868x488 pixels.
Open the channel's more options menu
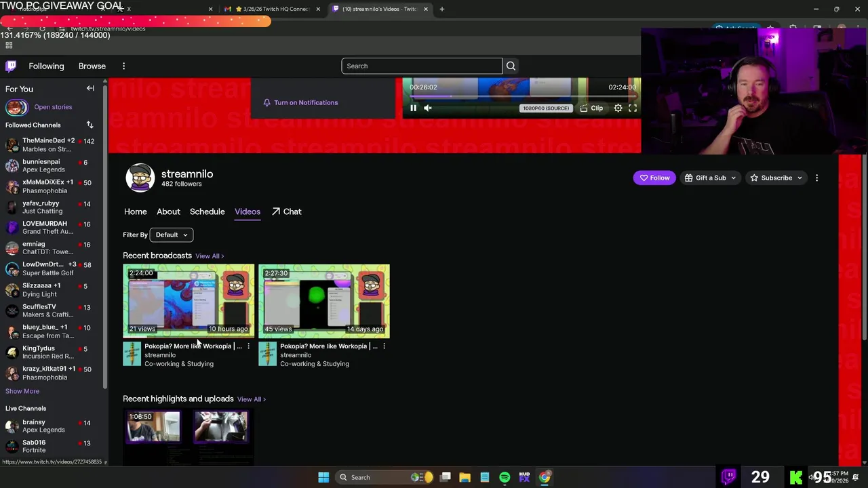click(x=816, y=178)
